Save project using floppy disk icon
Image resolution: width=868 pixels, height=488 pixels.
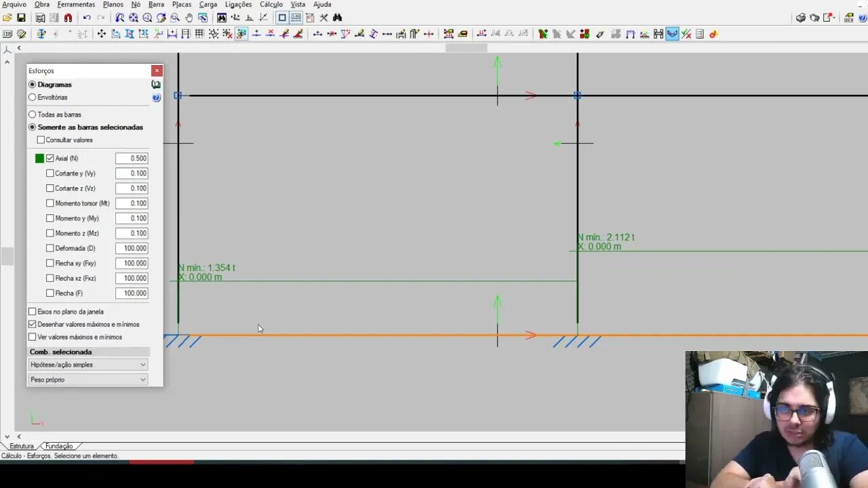[21, 18]
